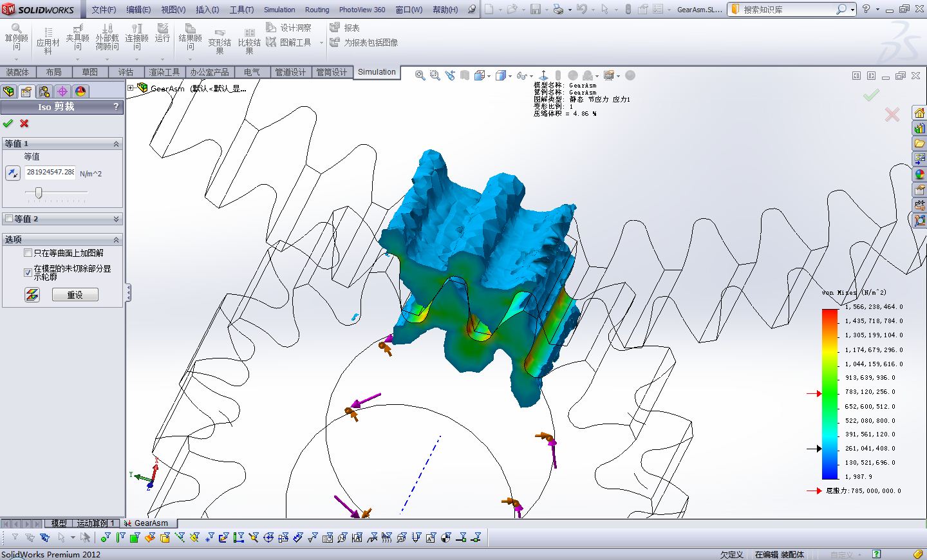Viewport: 927px width, 560px height.
Task: Expand the 等值 2 section
Action: 117,219
